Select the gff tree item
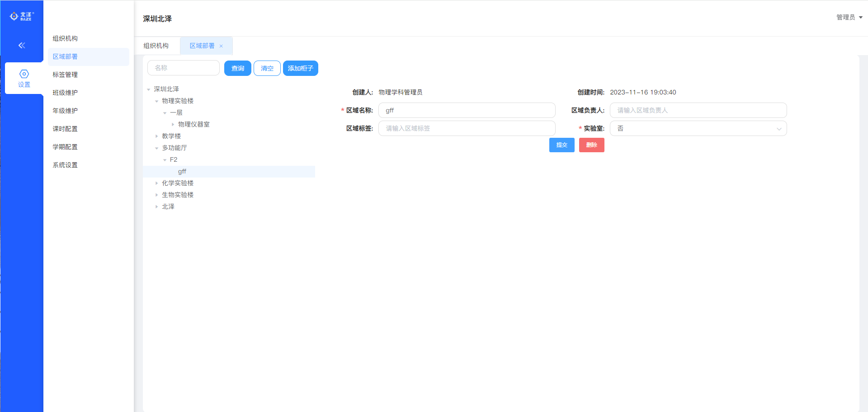Viewport: 868px width, 412px height. (x=182, y=172)
